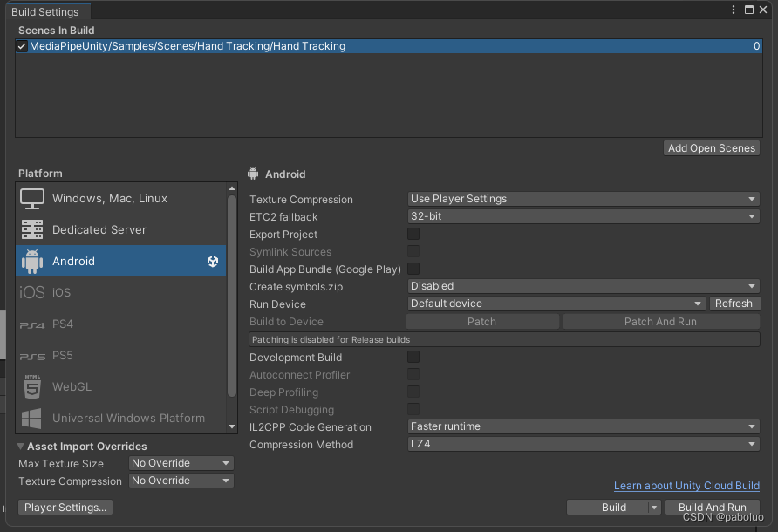Select the WebGL platform
This screenshot has width=778, height=532.
121,386
